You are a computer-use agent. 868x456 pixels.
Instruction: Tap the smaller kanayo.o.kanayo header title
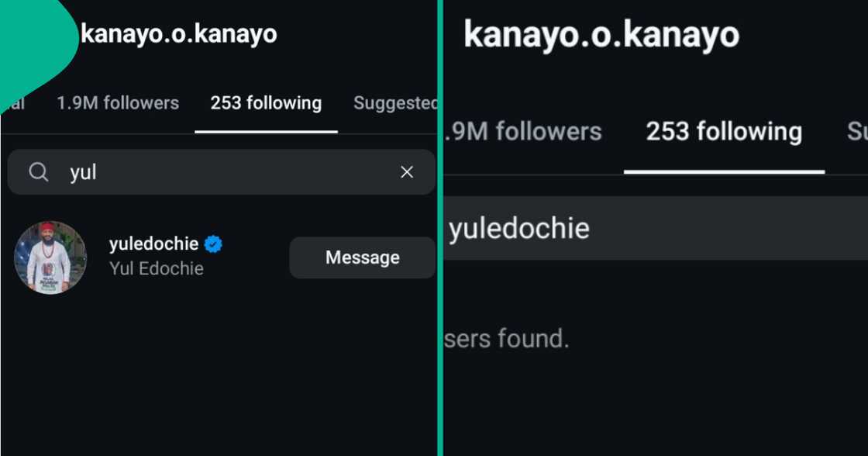(179, 34)
